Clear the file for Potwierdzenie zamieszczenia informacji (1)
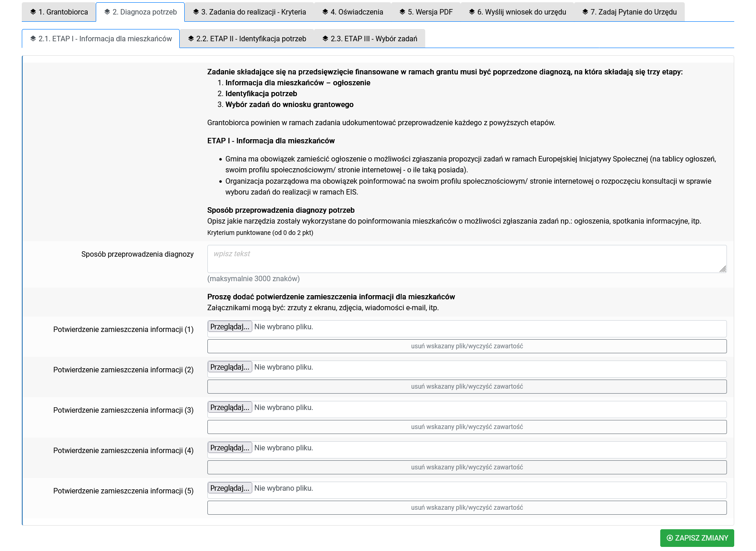Viewport: 756px width, 551px height. [467, 346]
